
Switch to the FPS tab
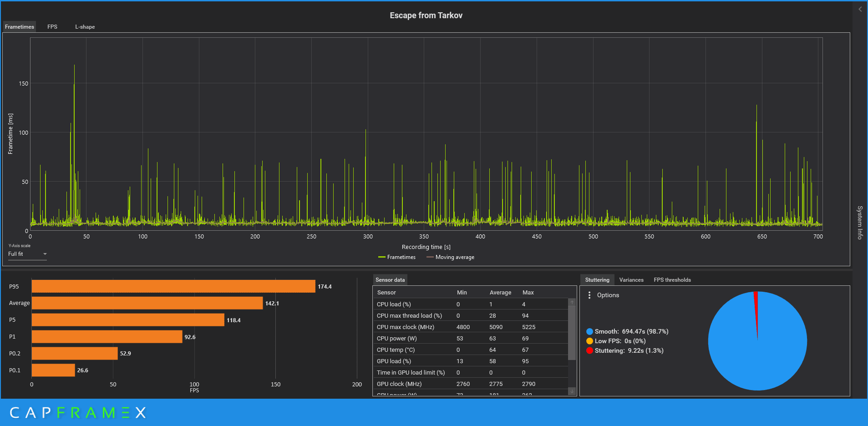point(52,27)
